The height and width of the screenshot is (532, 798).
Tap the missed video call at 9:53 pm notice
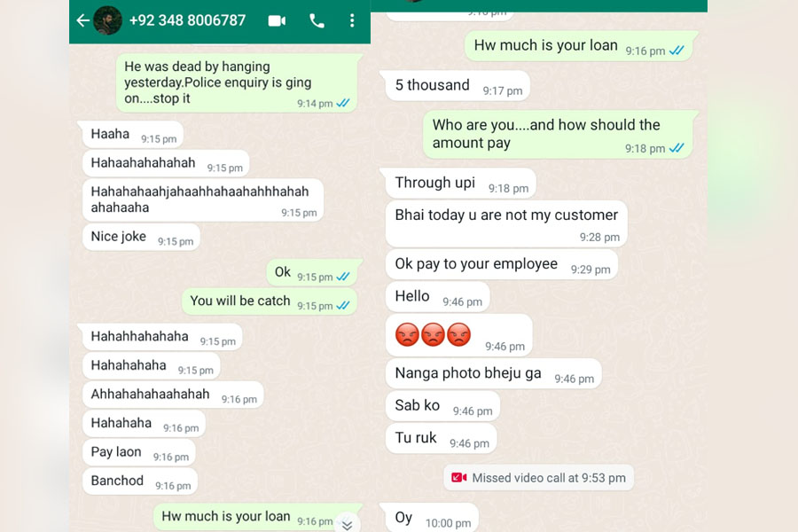pyautogui.click(x=538, y=478)
